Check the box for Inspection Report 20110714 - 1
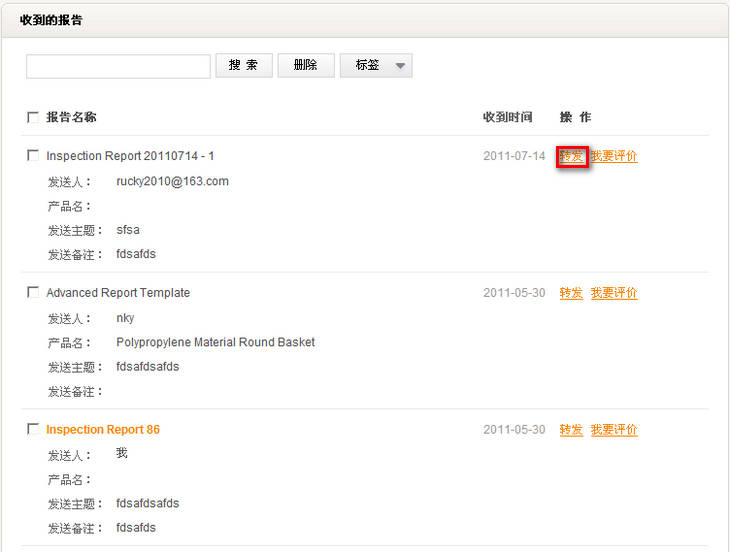This screenshot has height=552, width=730. point(33,156)
